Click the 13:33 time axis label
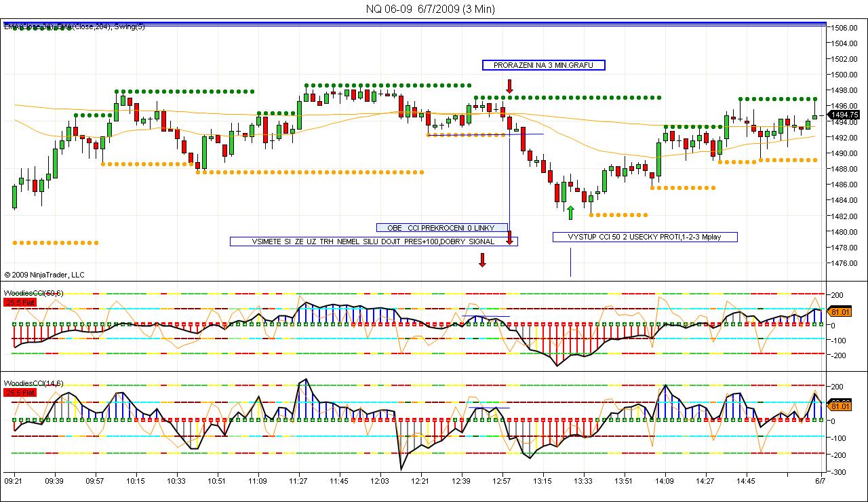868x502 pixels. pos(583,481)
